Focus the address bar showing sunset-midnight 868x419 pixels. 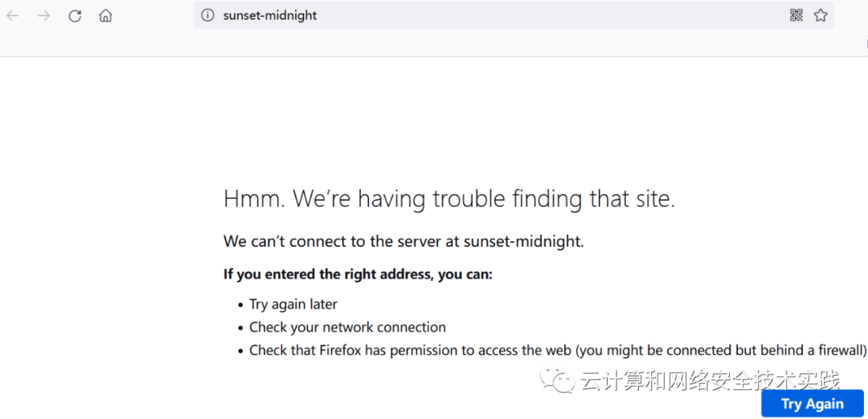point(482,15)
